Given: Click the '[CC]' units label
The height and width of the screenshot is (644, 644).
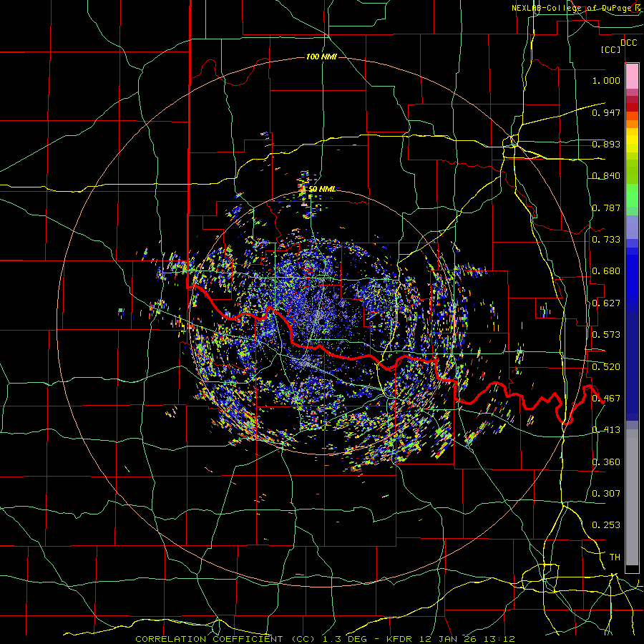Looking at the screenshot, I should pos(611,50).
